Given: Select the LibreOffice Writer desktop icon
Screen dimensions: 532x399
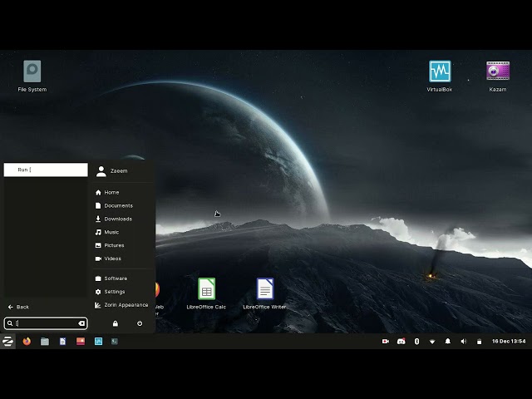Looking at the screenshot, I should pos(264,293).
